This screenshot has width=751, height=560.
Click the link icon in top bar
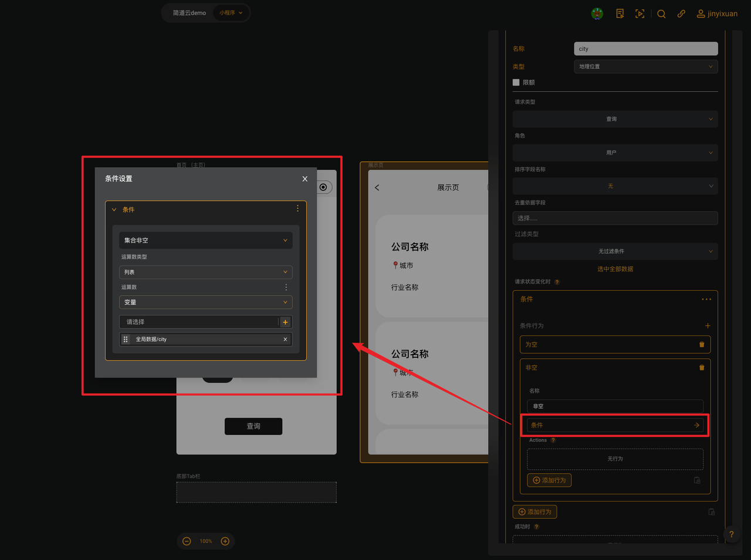(x=681, y=13)
